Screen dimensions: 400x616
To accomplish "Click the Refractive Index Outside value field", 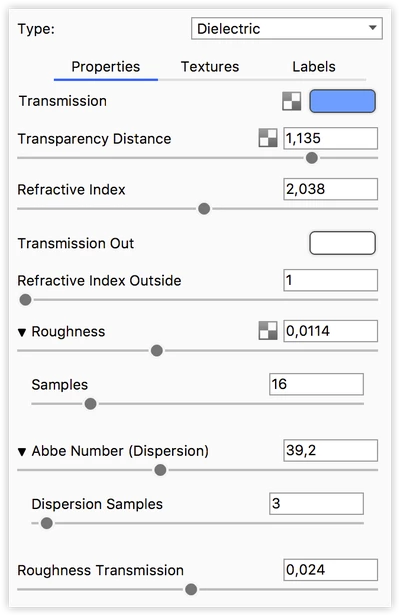I will [x=330, y=280].
